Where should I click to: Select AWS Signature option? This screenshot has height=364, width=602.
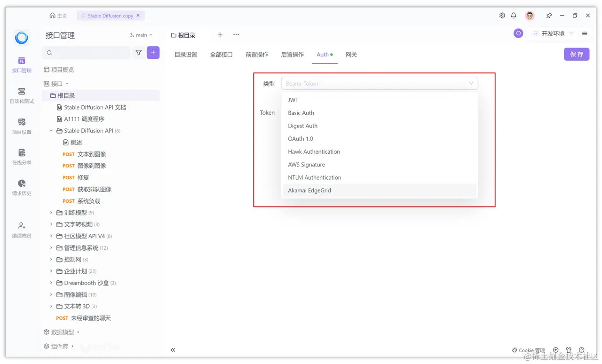click(380, 165)
